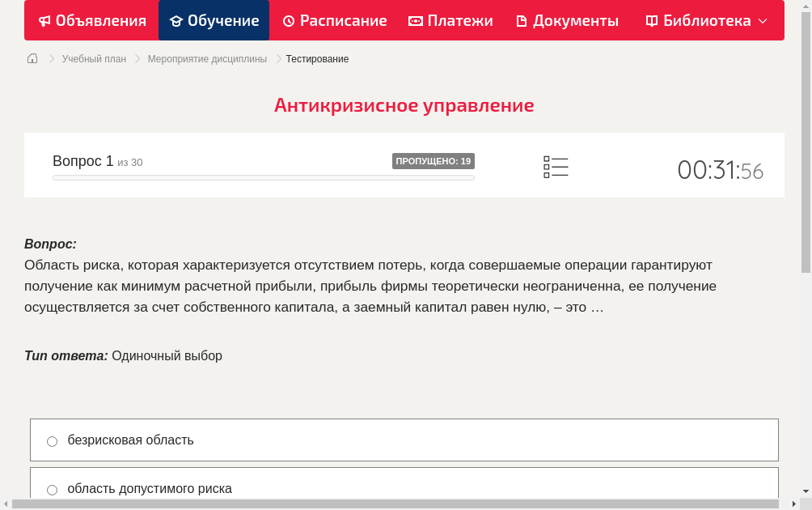Click the chevron after Учебный план

pos(137,58)
